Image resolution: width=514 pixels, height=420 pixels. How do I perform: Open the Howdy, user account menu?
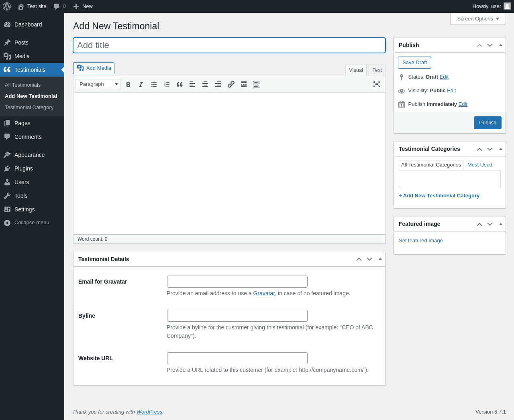[x=491, y=6]
